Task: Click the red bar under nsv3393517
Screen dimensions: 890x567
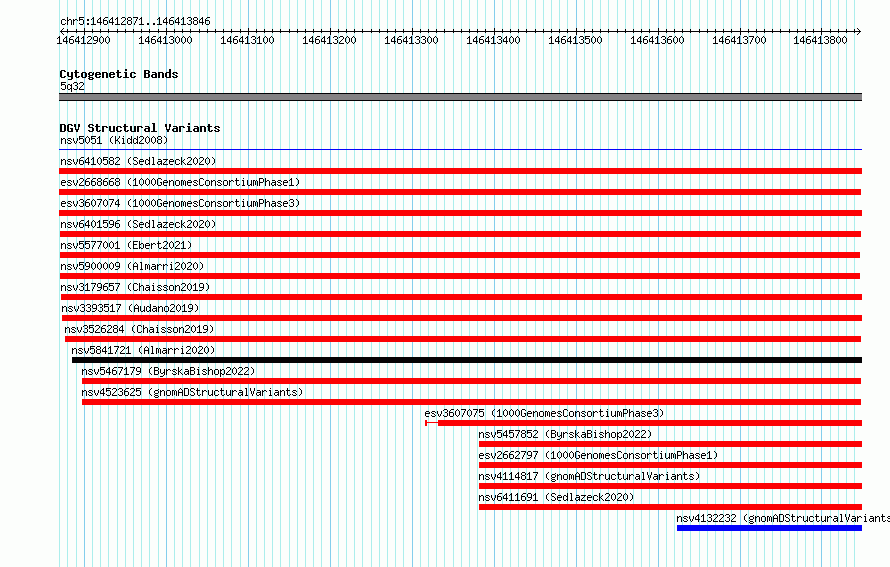Action: point(461,318)
